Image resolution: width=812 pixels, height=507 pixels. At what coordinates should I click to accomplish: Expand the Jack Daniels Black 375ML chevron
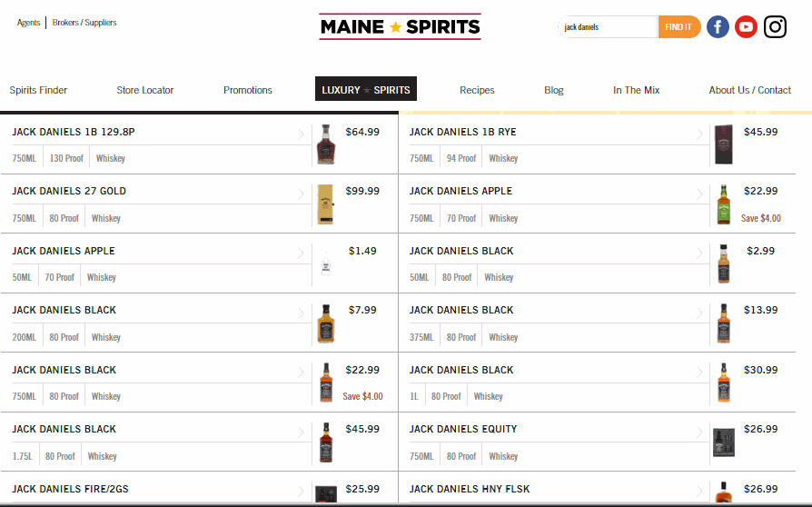click(699, 313)
